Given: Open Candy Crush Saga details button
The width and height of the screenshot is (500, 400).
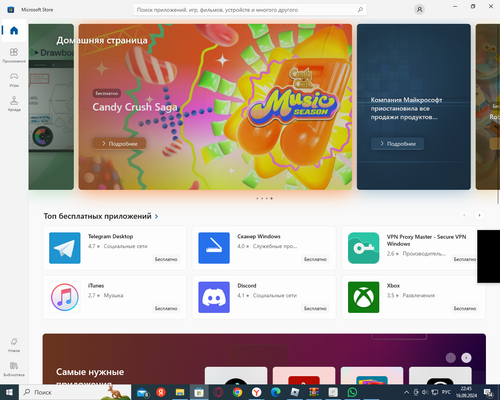Looking at the screenshot, I should (x=119, y=144).
